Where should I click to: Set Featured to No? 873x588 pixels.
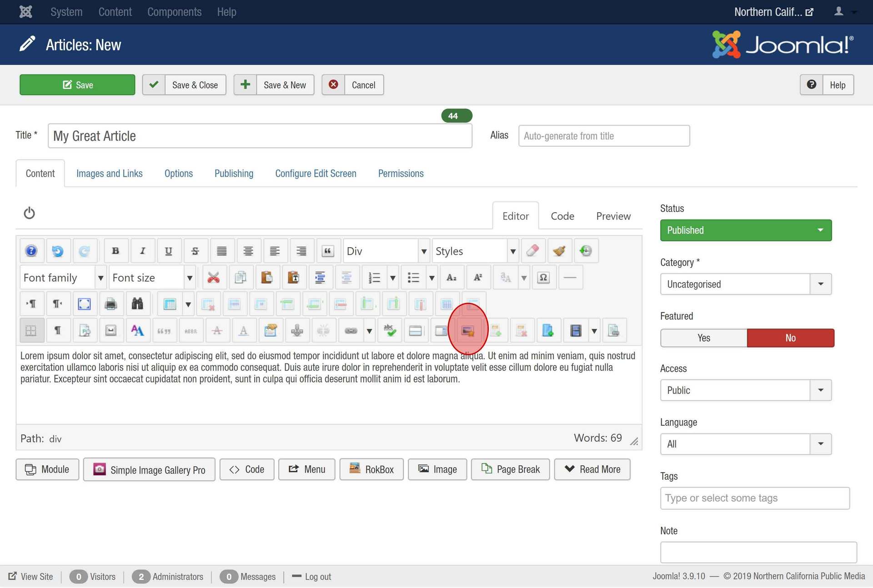(x=790, y=338)
